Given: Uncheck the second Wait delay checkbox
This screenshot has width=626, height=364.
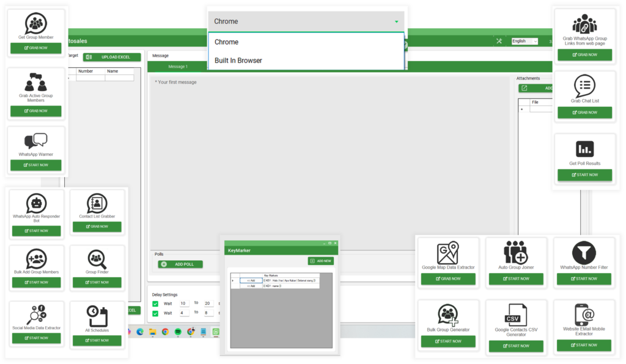Looking at the screenshot, I should pyautogui.click(x=155, y=313).
